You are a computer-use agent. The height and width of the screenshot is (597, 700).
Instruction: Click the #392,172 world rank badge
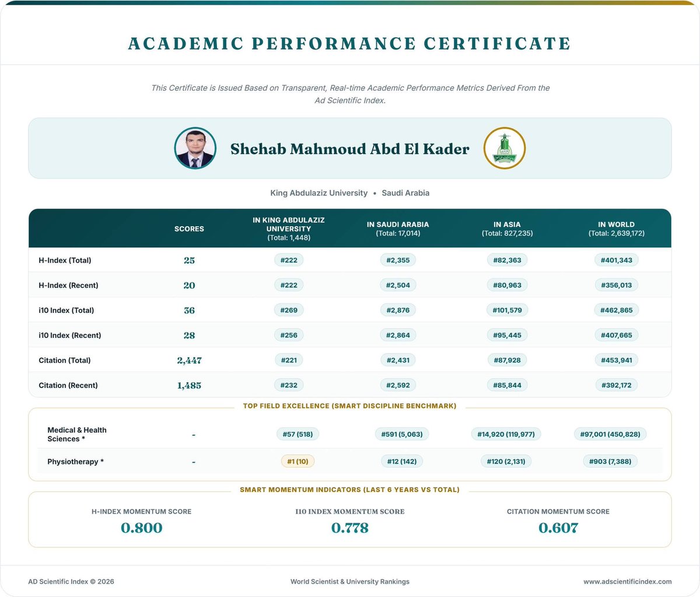pos(617,386)
